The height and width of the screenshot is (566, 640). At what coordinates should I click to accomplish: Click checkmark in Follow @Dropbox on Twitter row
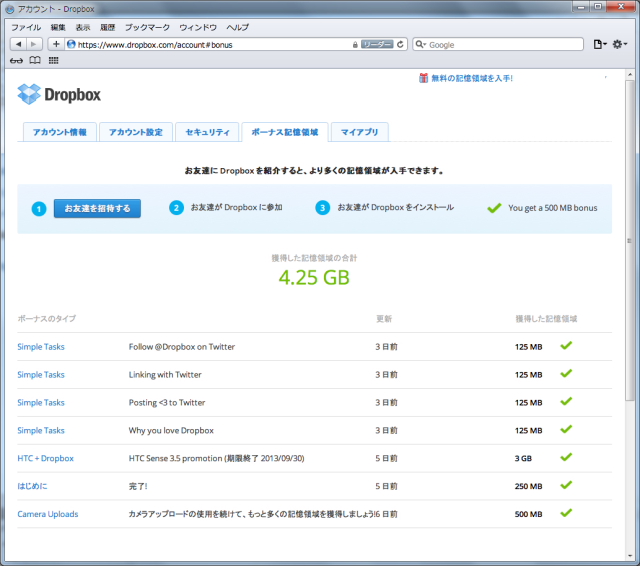click(x=566, y=345)
